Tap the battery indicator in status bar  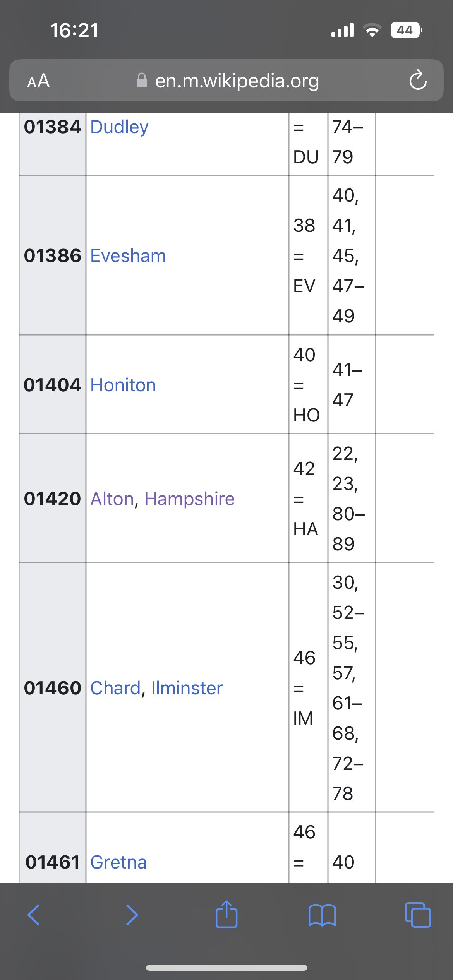[x=406, y=30]
